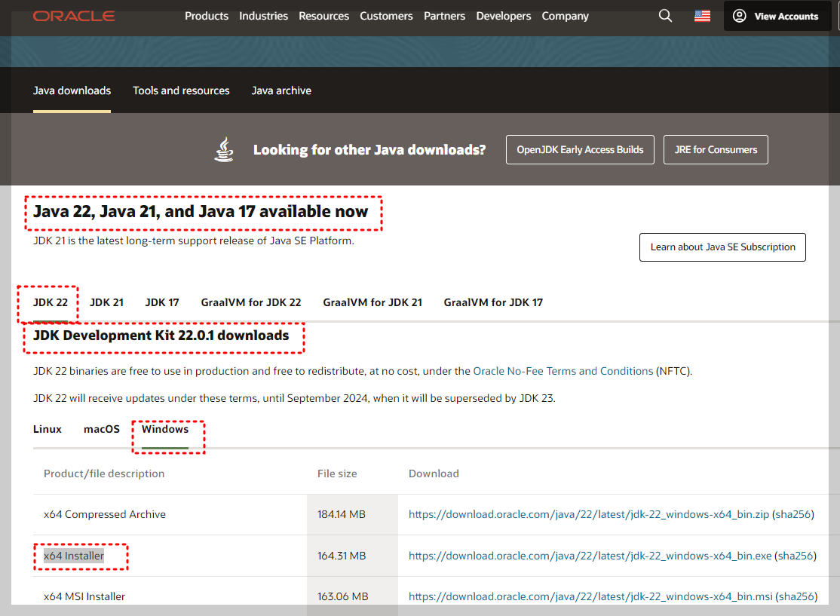The height and width of the screenshot is (616, 840).
Task: Download the windows-x64_bin.exe link
Action: click(x=590, y=556)
